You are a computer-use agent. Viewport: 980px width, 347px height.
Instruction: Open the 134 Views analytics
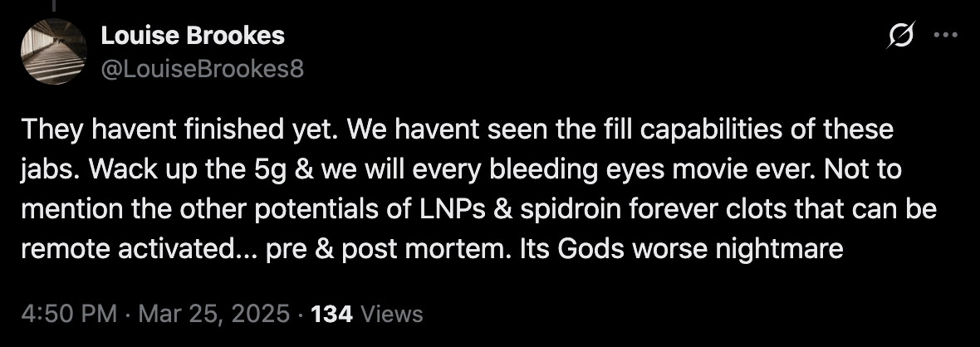[x=365, y=315]
